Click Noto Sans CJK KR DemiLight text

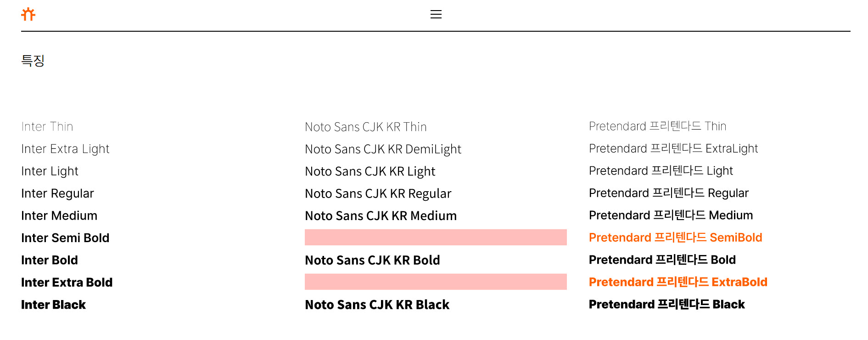click(383, 149)
